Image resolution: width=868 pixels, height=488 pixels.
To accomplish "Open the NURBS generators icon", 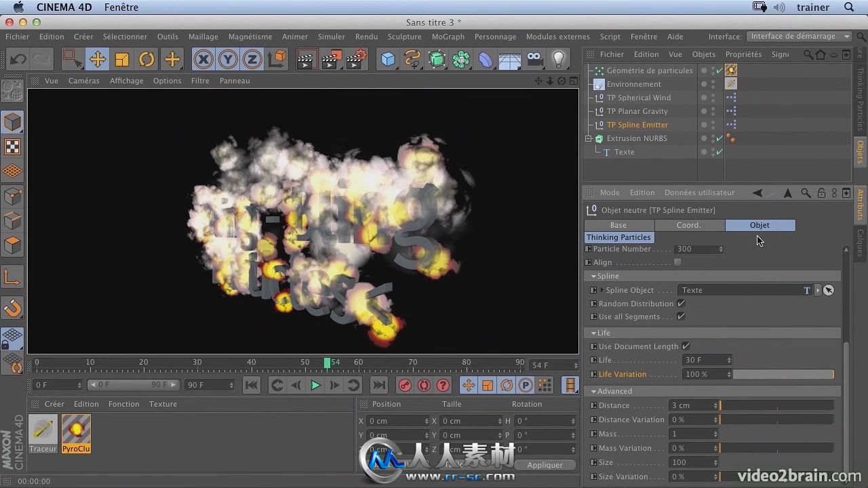I will 437,60.
